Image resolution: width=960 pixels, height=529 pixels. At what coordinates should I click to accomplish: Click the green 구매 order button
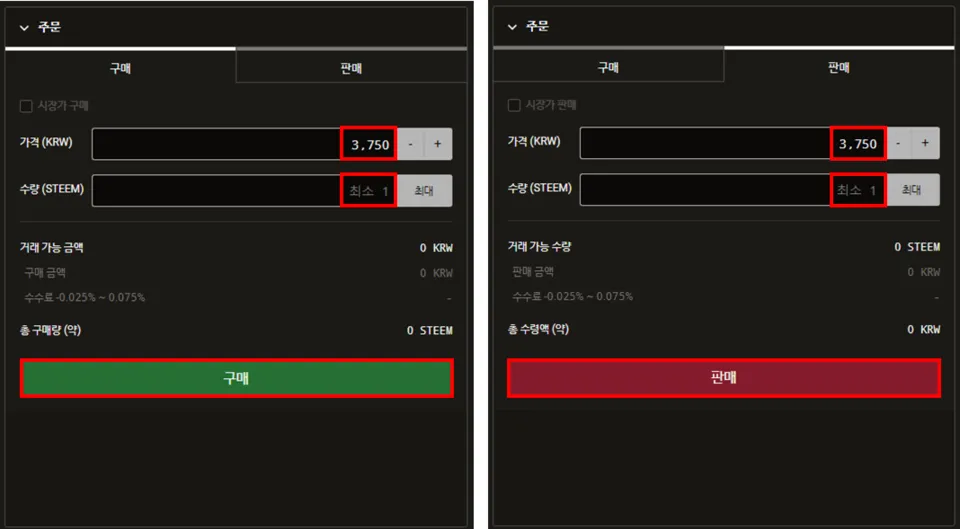(x=236, y=378)
